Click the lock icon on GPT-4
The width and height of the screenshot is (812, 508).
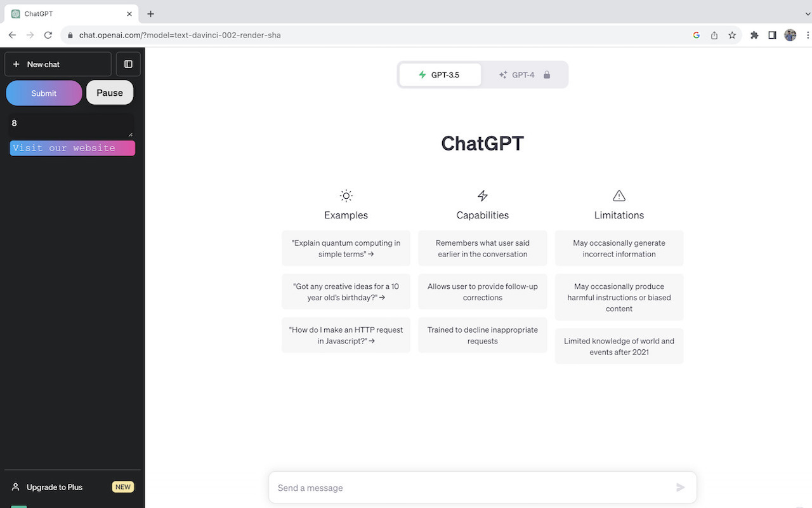[x=546, y=74]
